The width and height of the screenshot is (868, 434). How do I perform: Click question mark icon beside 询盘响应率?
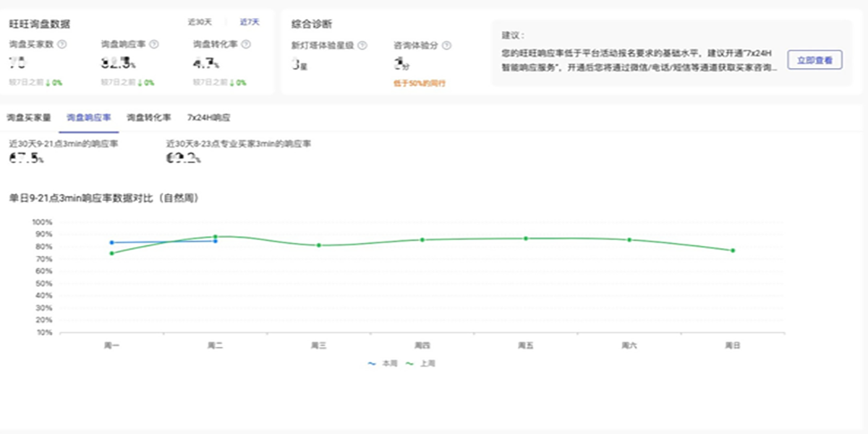[x=156, y=43]
